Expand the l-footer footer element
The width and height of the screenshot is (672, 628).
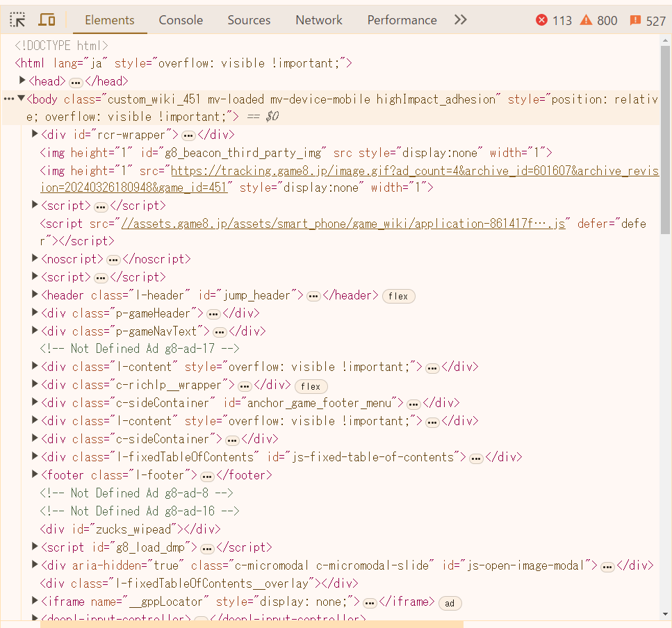click(35, 474)
